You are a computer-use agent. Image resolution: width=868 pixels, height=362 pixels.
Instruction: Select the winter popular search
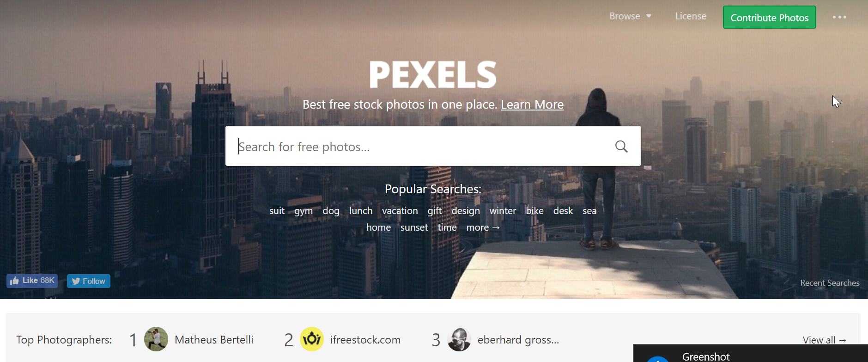tap(503, 211)
